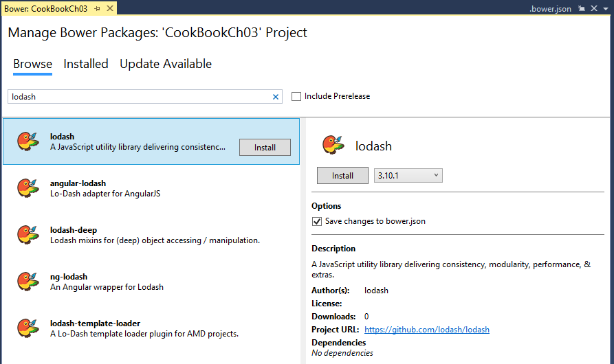614x364 pixels.
Task: Click the lodash-template-loader package icon
Action: click(28, 328)
